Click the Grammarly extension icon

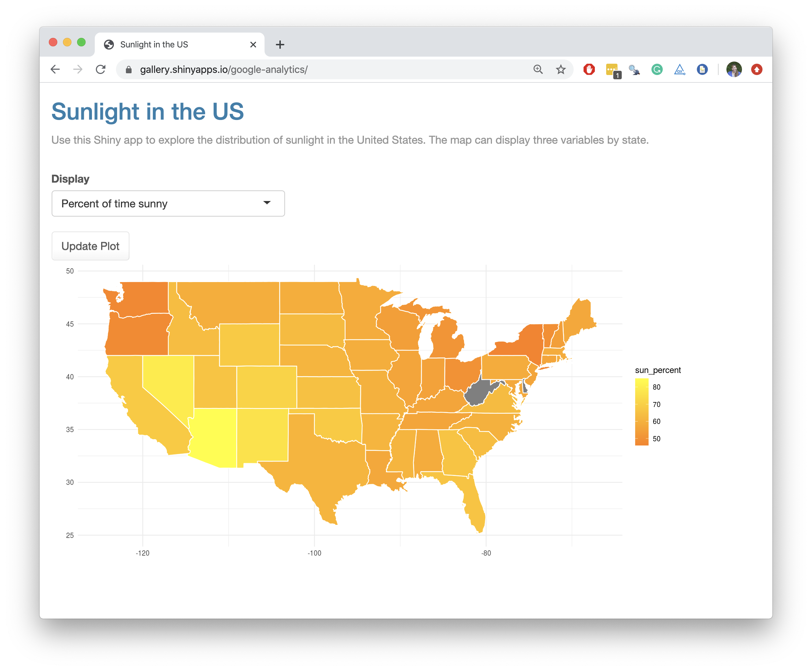(657, 70)
